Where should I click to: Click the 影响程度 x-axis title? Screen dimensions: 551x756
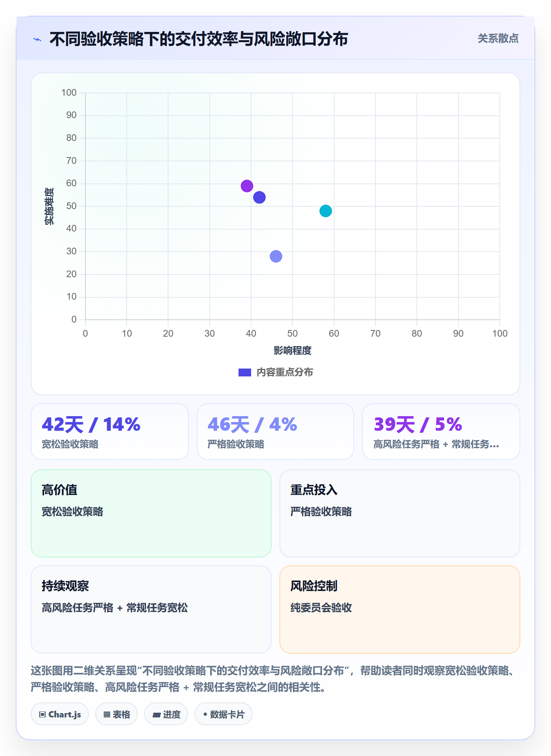pos(292,350)
